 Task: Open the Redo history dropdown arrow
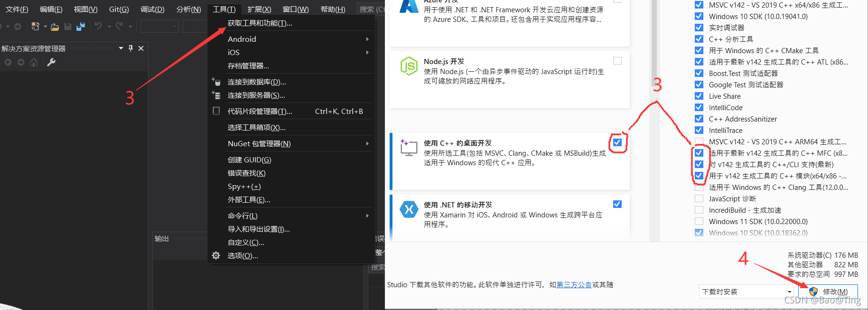(x=130, y=27)
